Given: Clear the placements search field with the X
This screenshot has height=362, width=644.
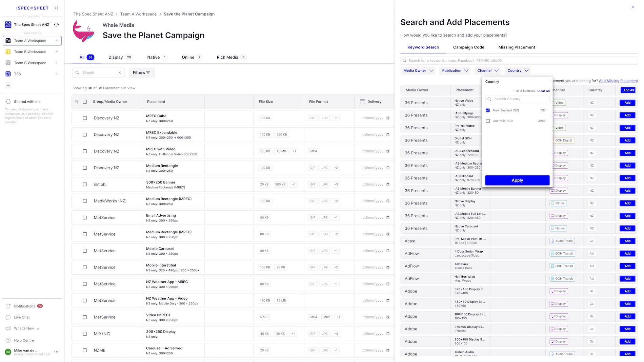Looking at the screenshot, I should pos(120,72).
